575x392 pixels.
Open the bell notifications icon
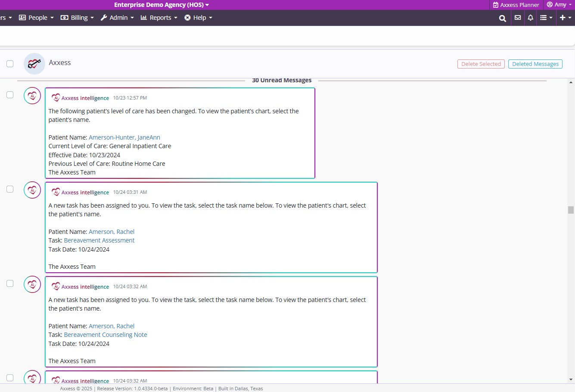(x=530, y=18)
